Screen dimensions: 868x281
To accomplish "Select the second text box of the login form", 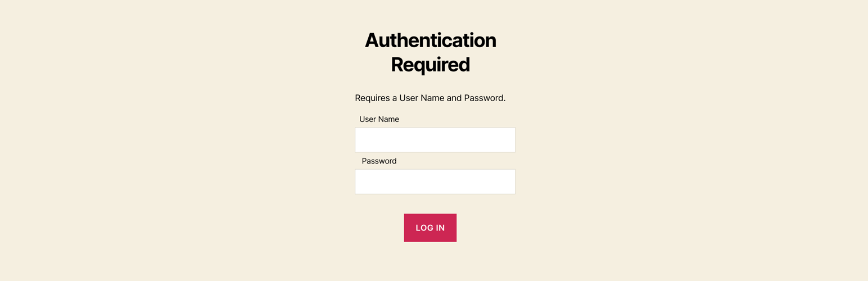I will click(x=435, y=182).
